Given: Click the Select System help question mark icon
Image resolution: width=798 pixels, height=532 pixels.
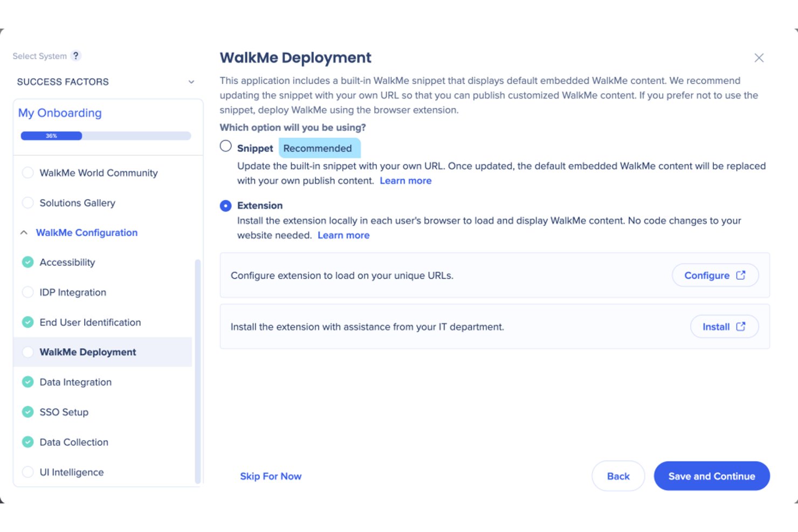Looking at the screenshot, I should [76, 56].
